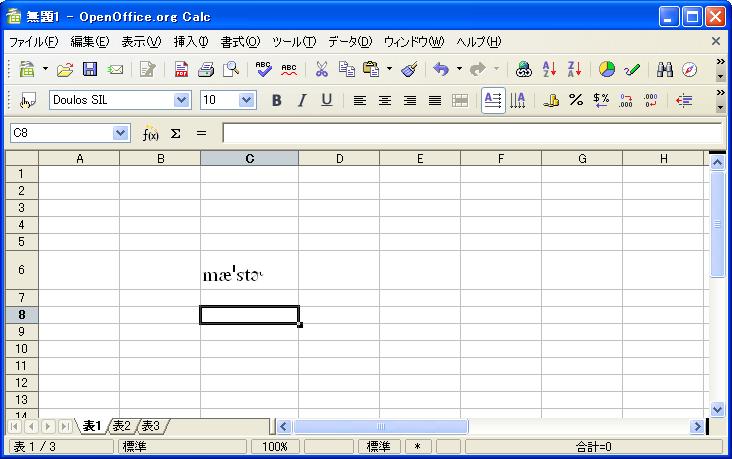This screenshot has height=459, width=732.
Task: Show draw functions pencil icon
Action: pos(632,70)
